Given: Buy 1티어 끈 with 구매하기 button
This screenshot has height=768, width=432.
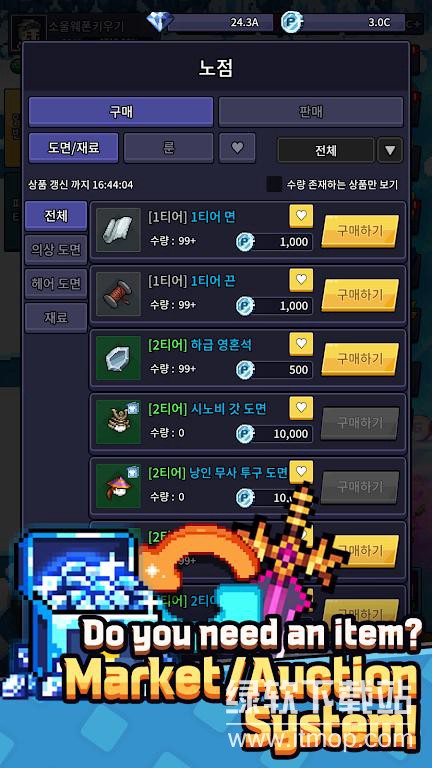Looking at the screenshot, I should click(360, 295).
